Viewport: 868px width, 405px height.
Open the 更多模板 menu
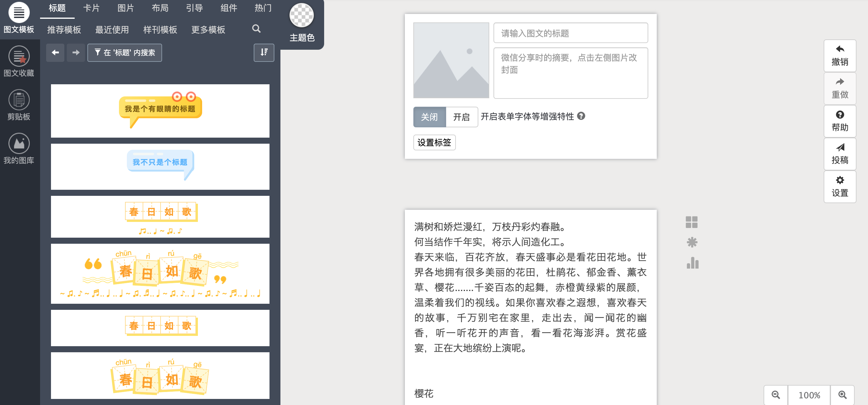pyautogui.click(x=208, y=30)
